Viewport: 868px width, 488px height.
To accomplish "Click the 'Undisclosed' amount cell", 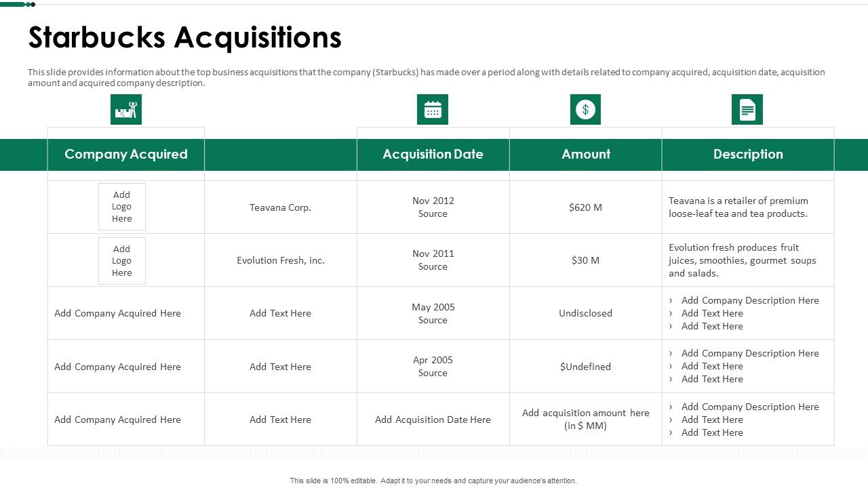I will pos(586,313).
